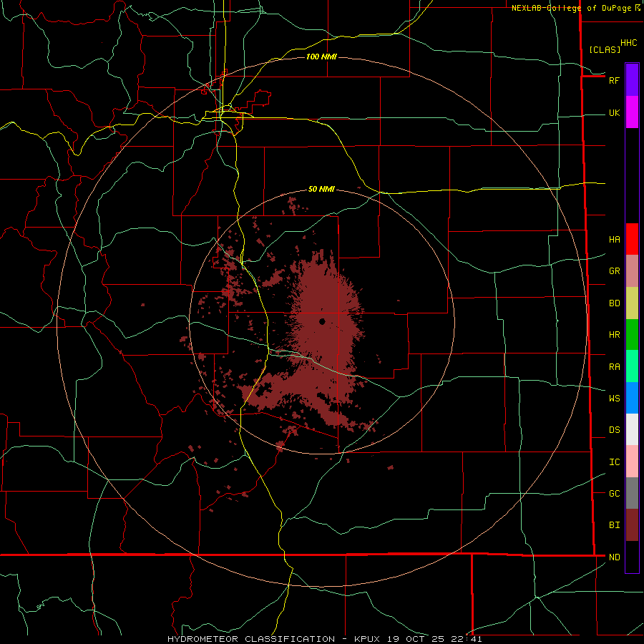This screenshot has width=644, height=644.
Task: Click the ND black legend swatch
Action: (632, 557)
